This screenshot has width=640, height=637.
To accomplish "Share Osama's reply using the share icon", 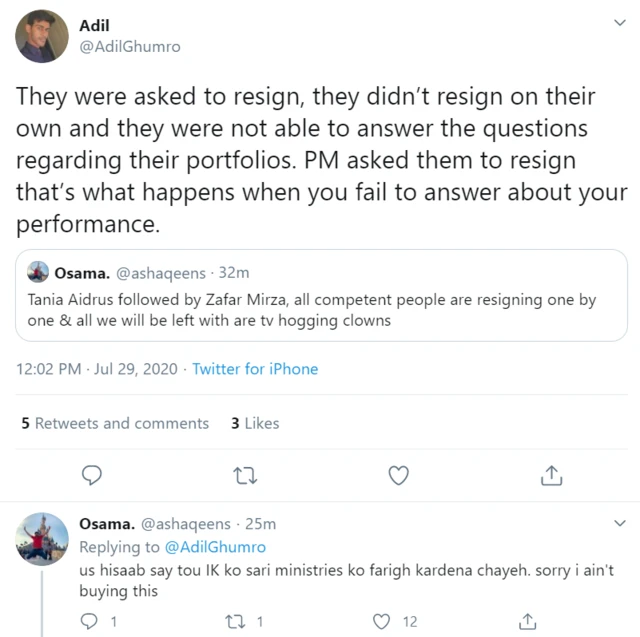I will [527, 622].
